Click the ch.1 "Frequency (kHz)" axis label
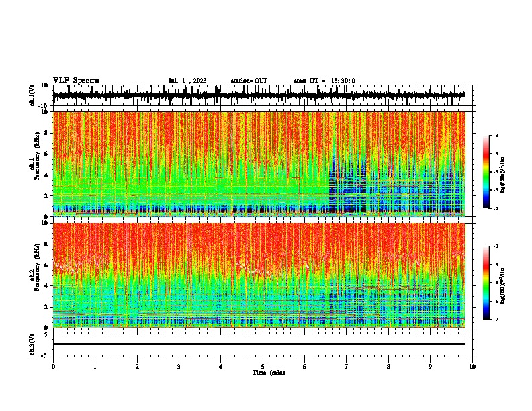Screen dimensions: 532x411 click(37, 156)
